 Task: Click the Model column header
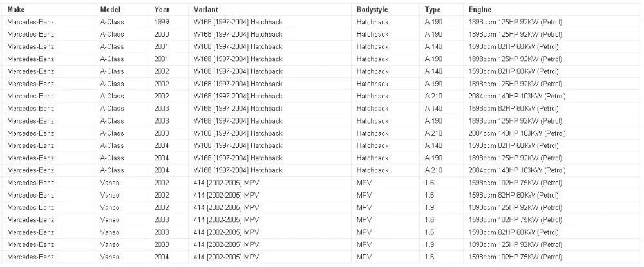coord(110,10)
